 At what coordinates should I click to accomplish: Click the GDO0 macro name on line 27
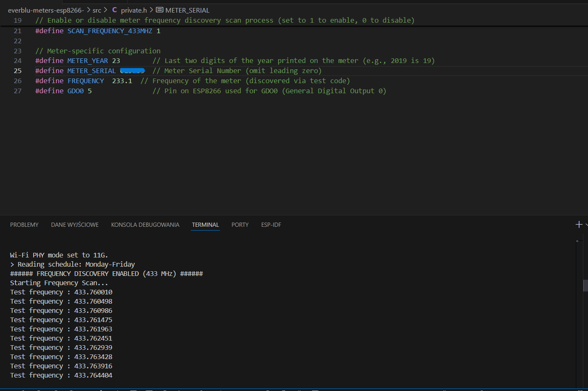76,91
